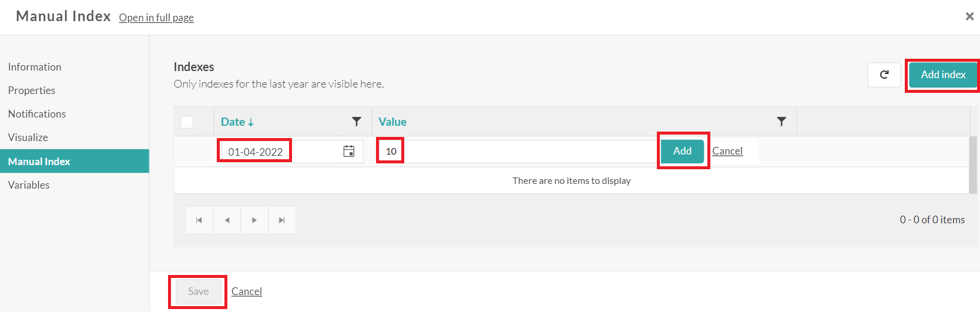The image size is (980, 312).
Task: Click the refresh indexes icon button
Action: 884,75
